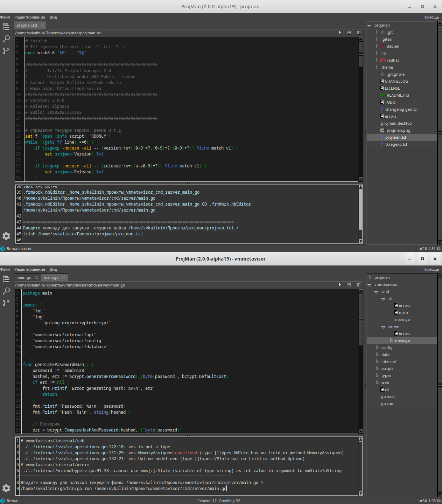Click the down arrow on the editor scrollbar
Viewport: 442px width, 504px height.
(x=361, y=179)
